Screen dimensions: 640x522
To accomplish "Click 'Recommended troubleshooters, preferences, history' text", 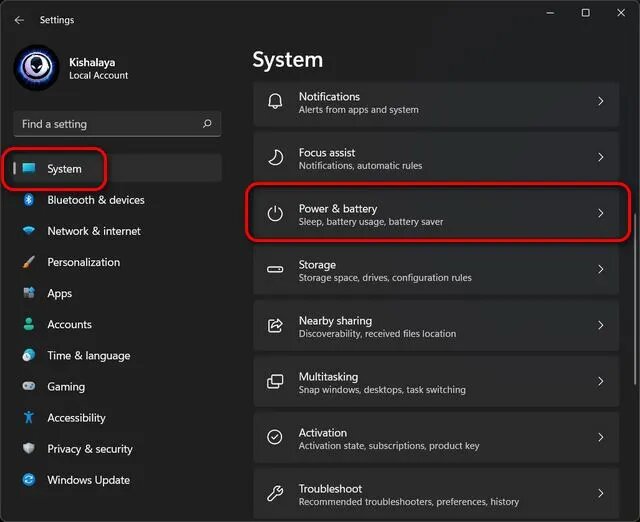I will [409, 502].
